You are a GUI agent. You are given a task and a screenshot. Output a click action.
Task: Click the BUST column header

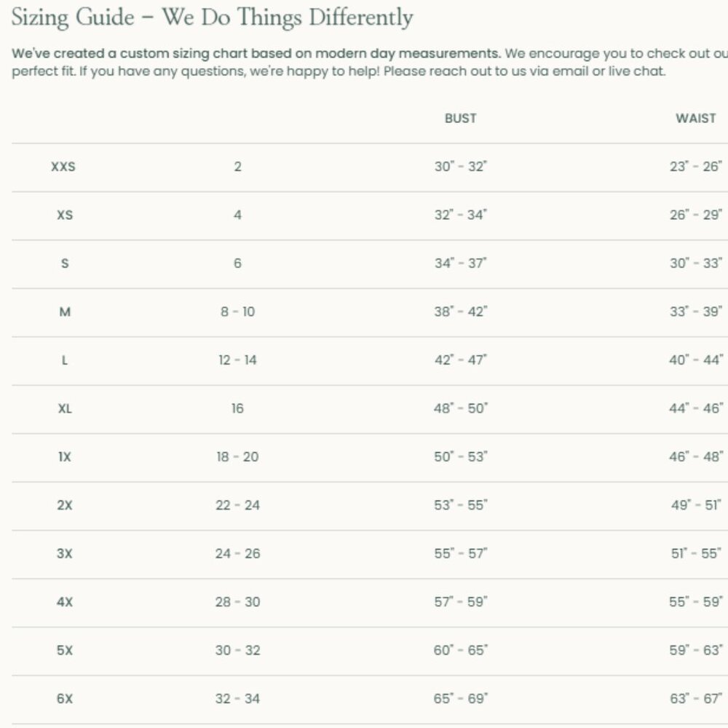460,118
